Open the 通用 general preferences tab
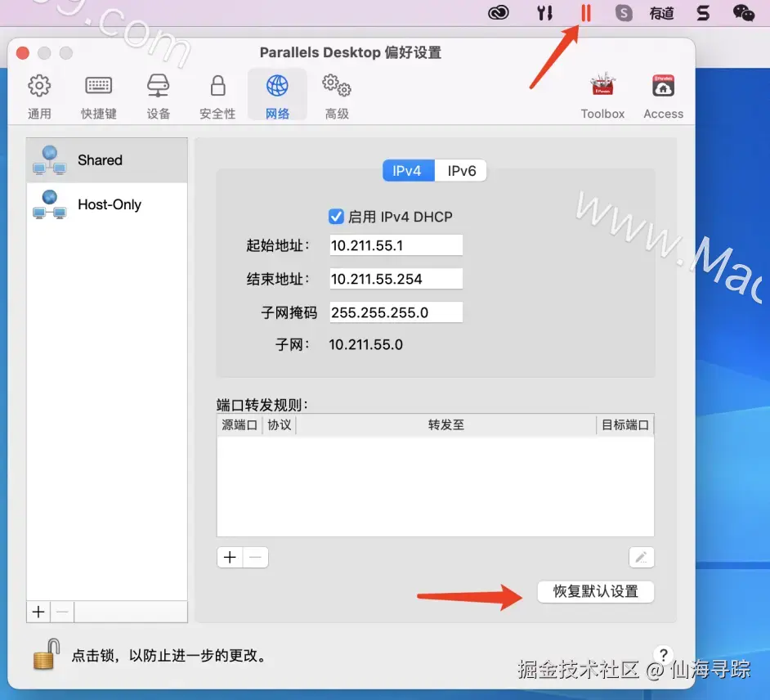The width and height of the screenshot is (770, 700). pos(39,96)
